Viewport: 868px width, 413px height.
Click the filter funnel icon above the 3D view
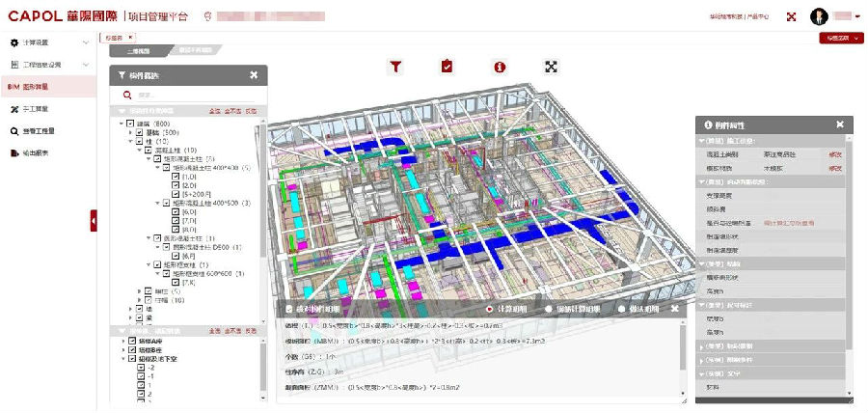point(395,67)
